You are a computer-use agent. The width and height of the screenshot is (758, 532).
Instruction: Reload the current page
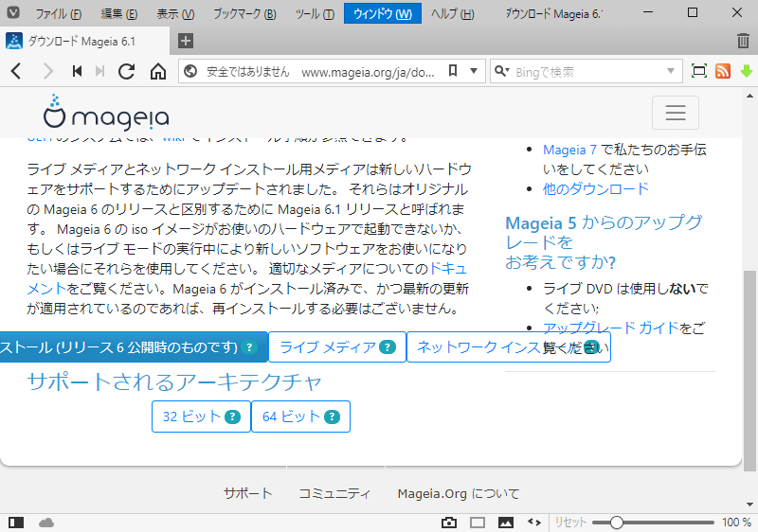tap(127, 71)
